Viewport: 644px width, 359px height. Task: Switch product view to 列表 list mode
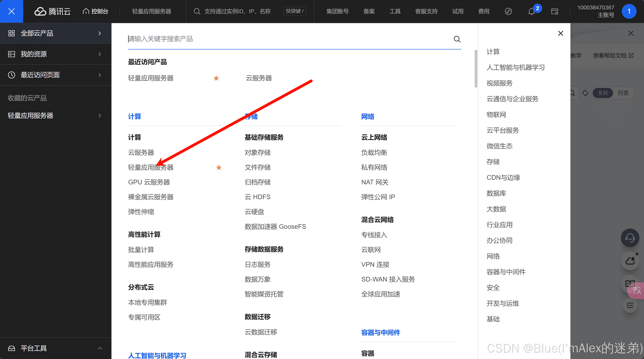[624, 93]
